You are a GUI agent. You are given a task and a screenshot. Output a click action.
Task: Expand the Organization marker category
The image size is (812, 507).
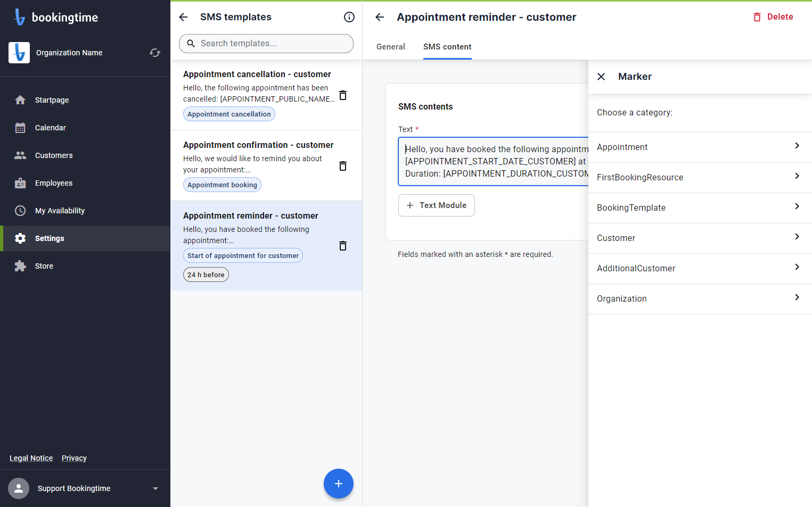click(700, 299)
